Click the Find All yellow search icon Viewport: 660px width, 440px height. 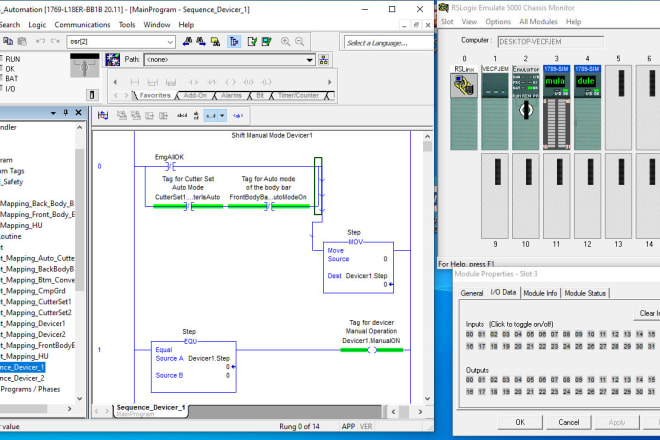[x=215, y=41]
